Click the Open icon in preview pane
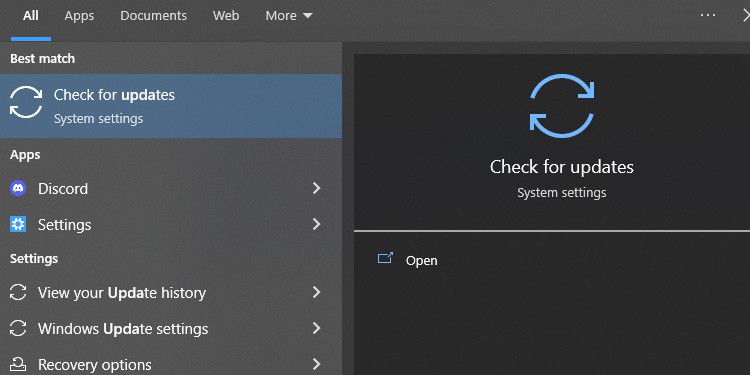The image size is (750, 375). coord(385,258)
